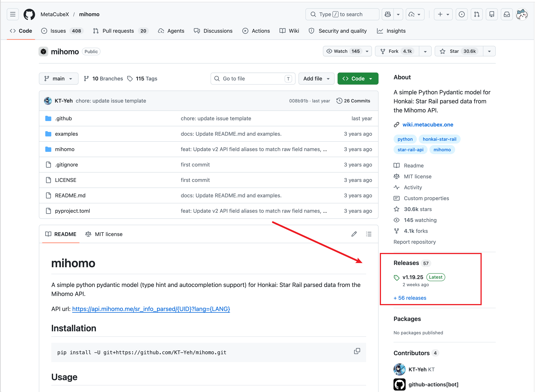Open pyproject.toml file
The image size is (535, 392).
point(73,211)
